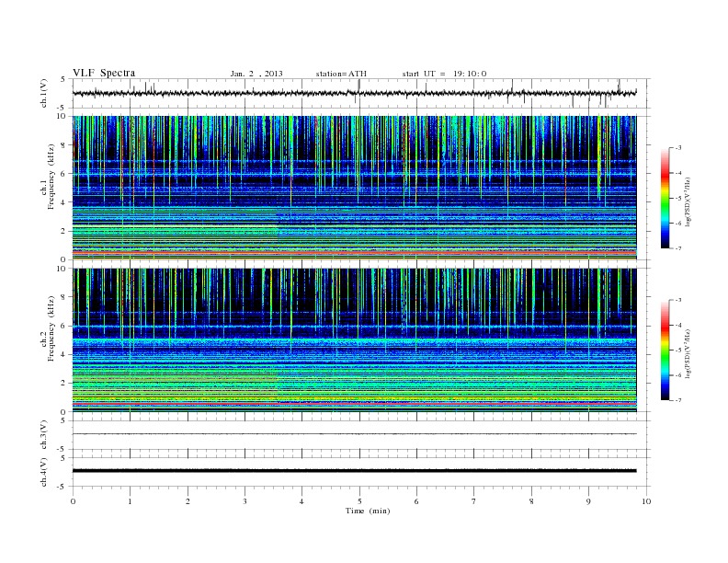The width and height of the screenshot is (728, 563).
Task: Click time-axis tick label '0'
Action: pos(73,501)
